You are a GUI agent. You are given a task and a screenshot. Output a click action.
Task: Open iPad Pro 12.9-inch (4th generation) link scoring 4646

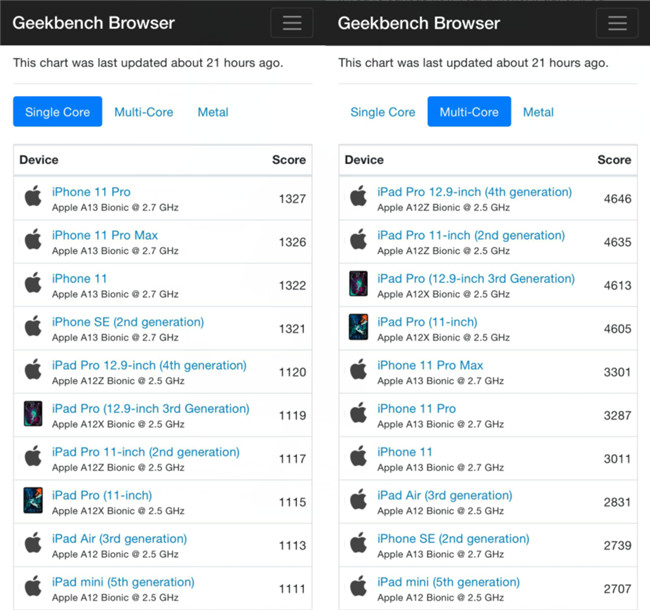click(475, 192)
